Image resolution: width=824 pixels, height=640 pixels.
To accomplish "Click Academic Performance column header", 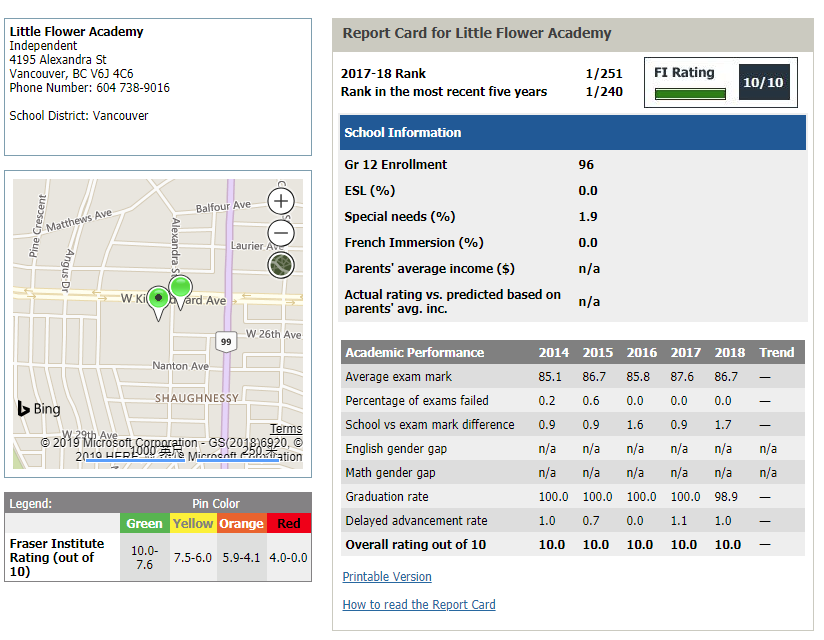I will click(415, 352).
